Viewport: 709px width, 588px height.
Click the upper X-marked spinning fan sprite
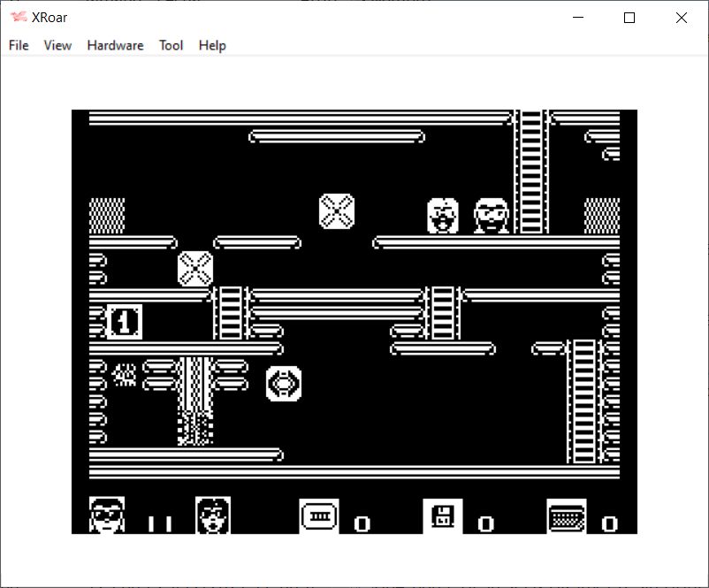(x=336, y=211)
